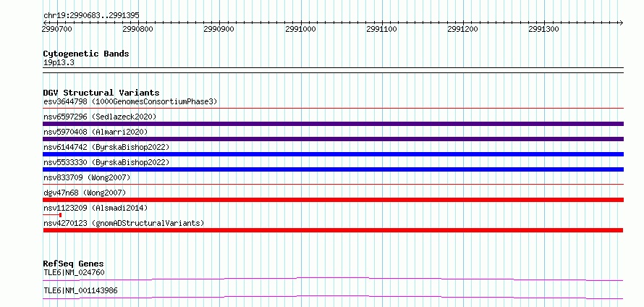Click the 19p13.3 band label

tap(59, 63)
